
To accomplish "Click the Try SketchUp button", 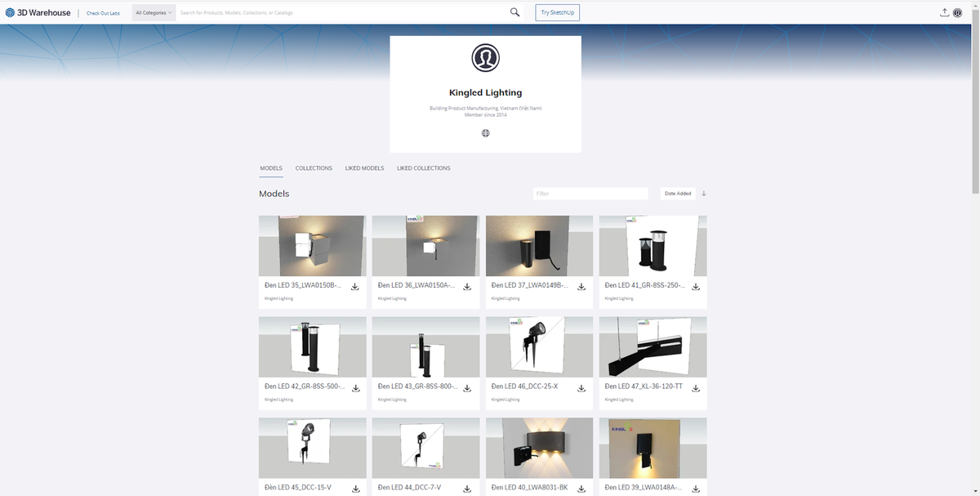I will (557, 12).
